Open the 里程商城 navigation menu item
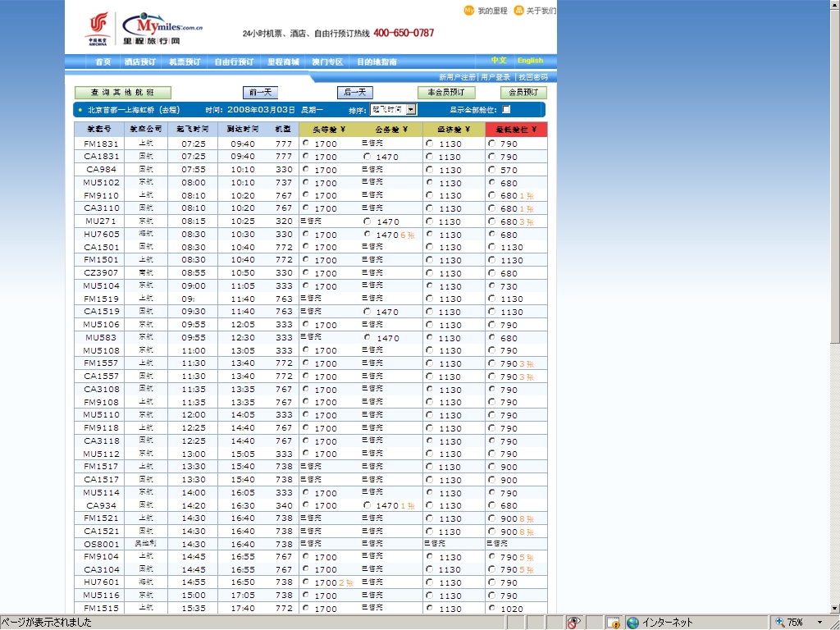This screenshot has width=840, height=630. [283, 62]
